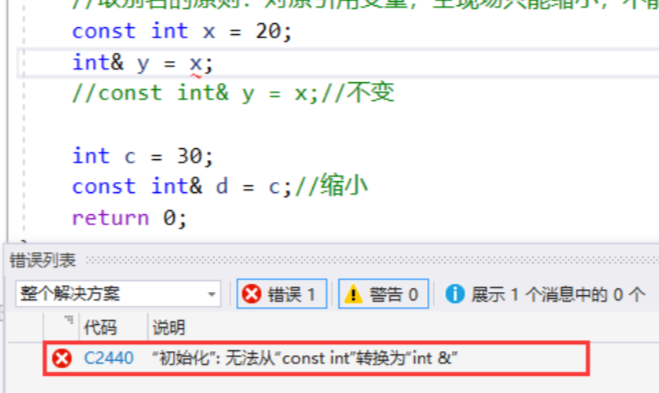This screenshot has height=393, width=659.
Task: Click the small sort icon in the column header
Action: (69, 321)
